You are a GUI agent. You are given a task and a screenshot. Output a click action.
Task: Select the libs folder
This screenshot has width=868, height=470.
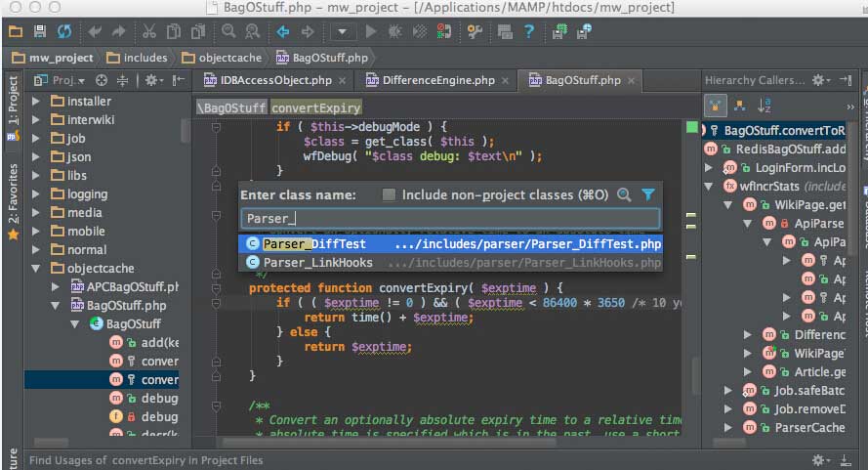pyautogui.click(x=69, y=176)
